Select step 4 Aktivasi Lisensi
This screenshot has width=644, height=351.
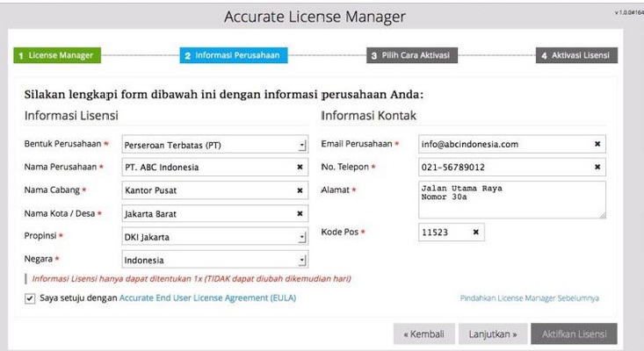(576, 55)
